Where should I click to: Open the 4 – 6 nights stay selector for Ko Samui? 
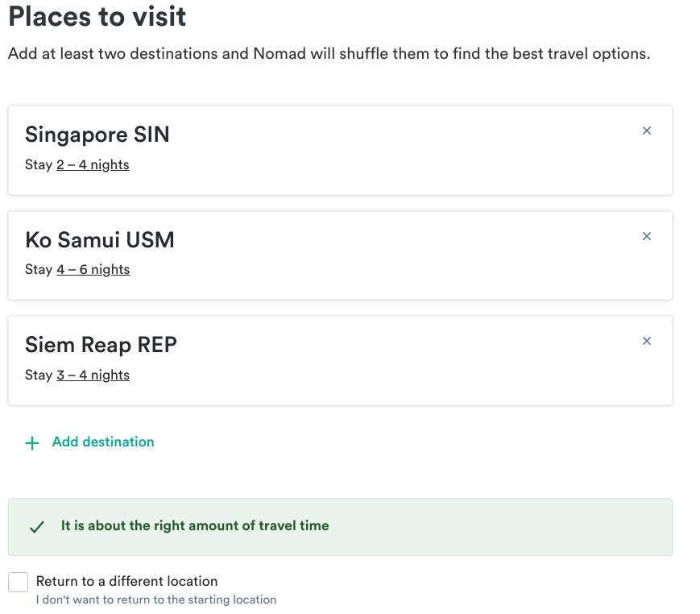93,269
